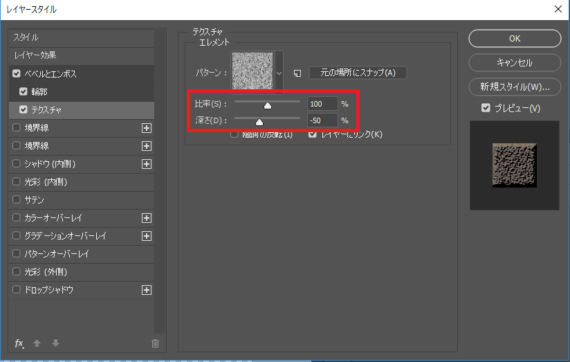This screenshot has height=362, width=570.
Task: Disable the レイヤーにリンク checkbox
Action: click(312, 134)
